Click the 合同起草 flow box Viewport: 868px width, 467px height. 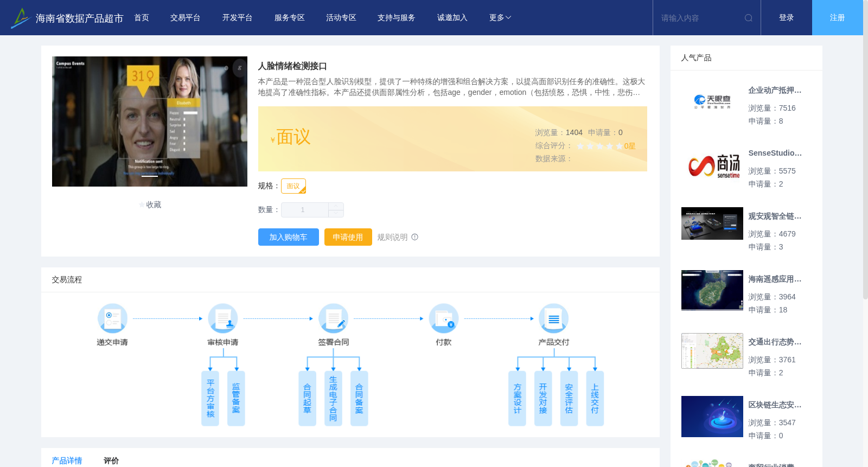307,399
